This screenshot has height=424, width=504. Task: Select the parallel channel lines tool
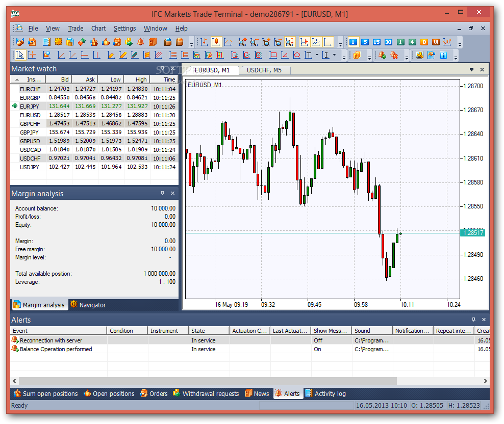pyautogui.click(x=158, y=56)
